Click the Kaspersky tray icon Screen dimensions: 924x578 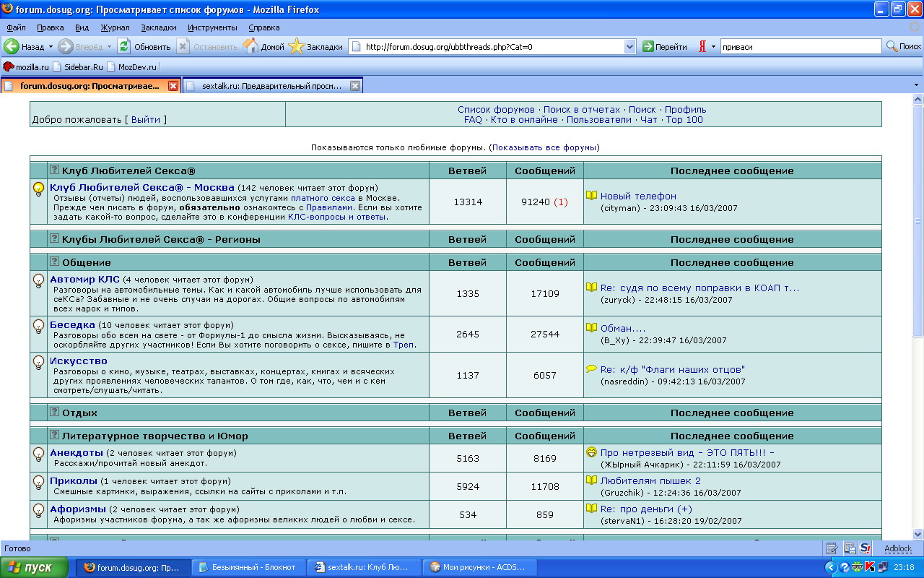click(871, 567)
